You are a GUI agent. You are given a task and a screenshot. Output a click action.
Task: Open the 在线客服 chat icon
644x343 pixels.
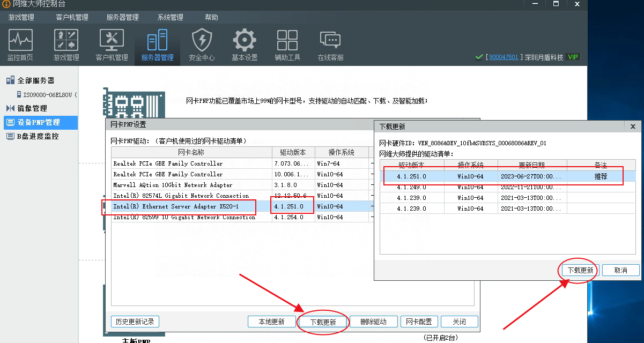pos(330,45)
